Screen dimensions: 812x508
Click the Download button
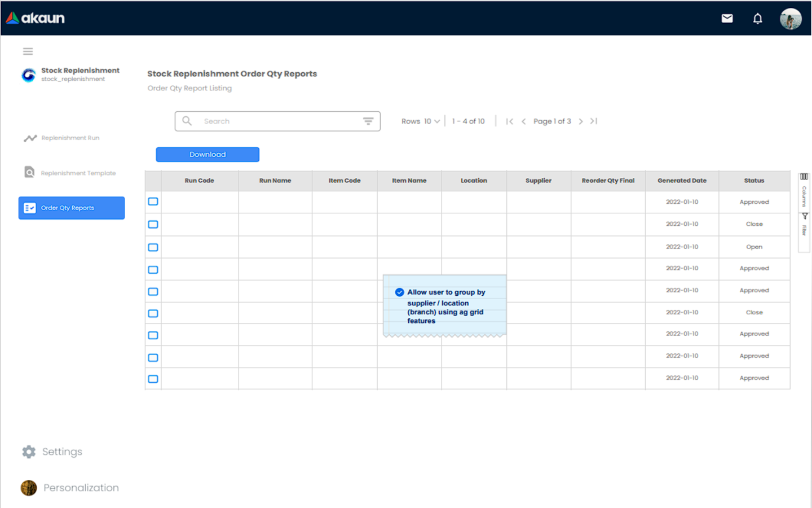point(208,155)
